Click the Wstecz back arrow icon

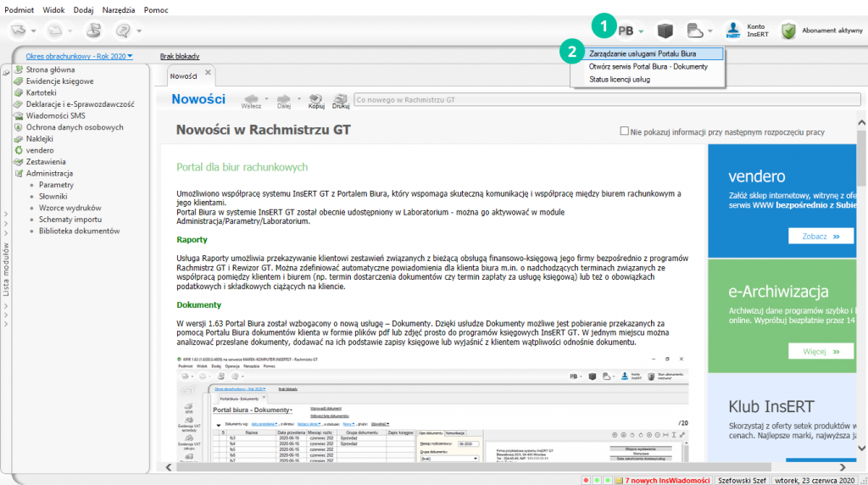[x=251, y=101]
